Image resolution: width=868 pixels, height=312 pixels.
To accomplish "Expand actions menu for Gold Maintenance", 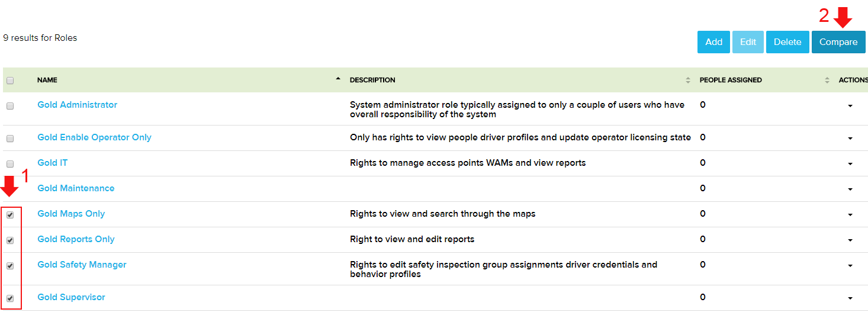I will point(850,189).
